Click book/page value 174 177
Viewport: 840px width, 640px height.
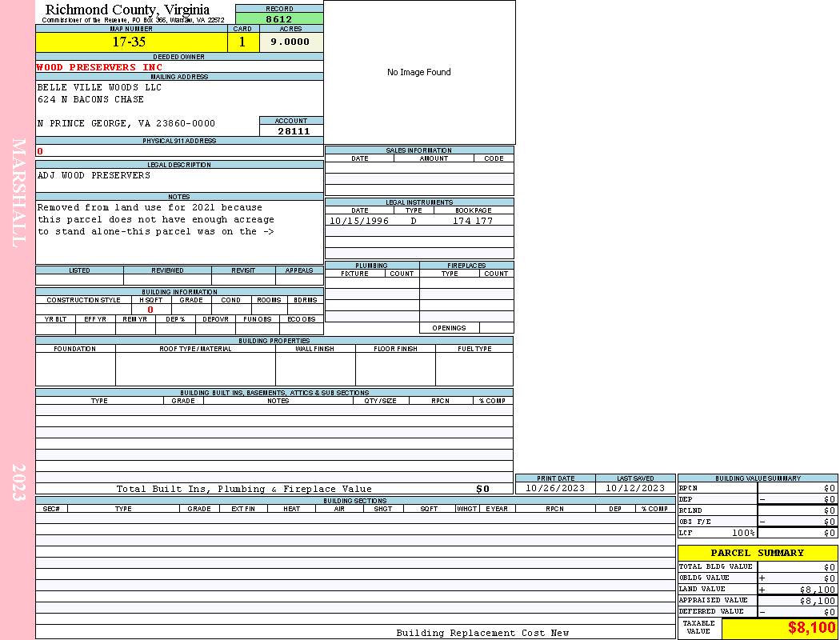(473, 221)
